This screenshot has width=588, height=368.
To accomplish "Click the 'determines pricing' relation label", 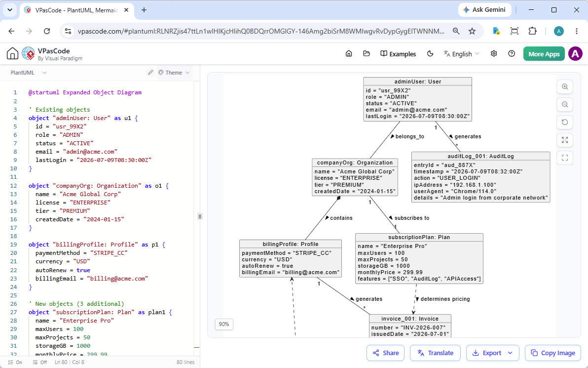I will [x=445, y=299].
